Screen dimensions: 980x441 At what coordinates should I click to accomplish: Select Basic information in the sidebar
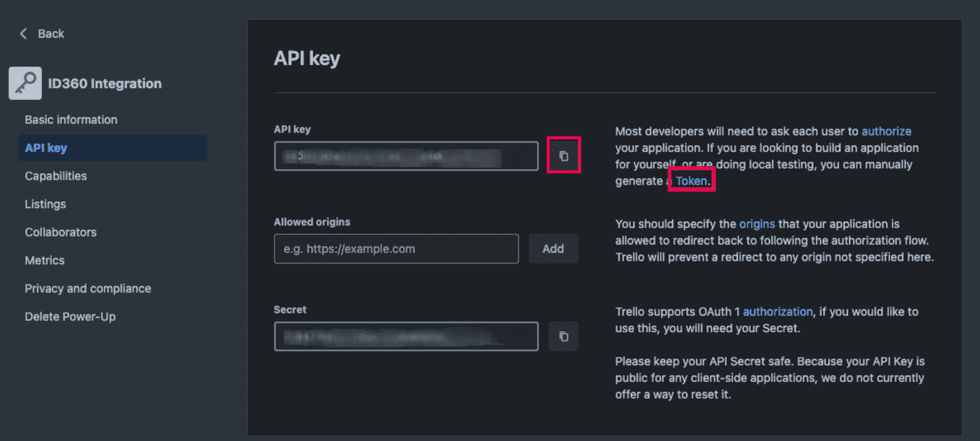(71, 120)
